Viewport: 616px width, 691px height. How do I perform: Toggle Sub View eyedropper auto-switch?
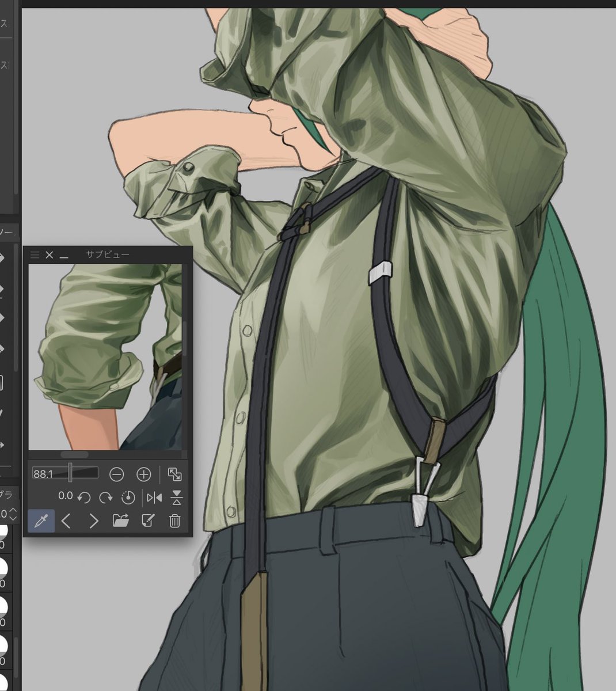click(x=41, y=521)
